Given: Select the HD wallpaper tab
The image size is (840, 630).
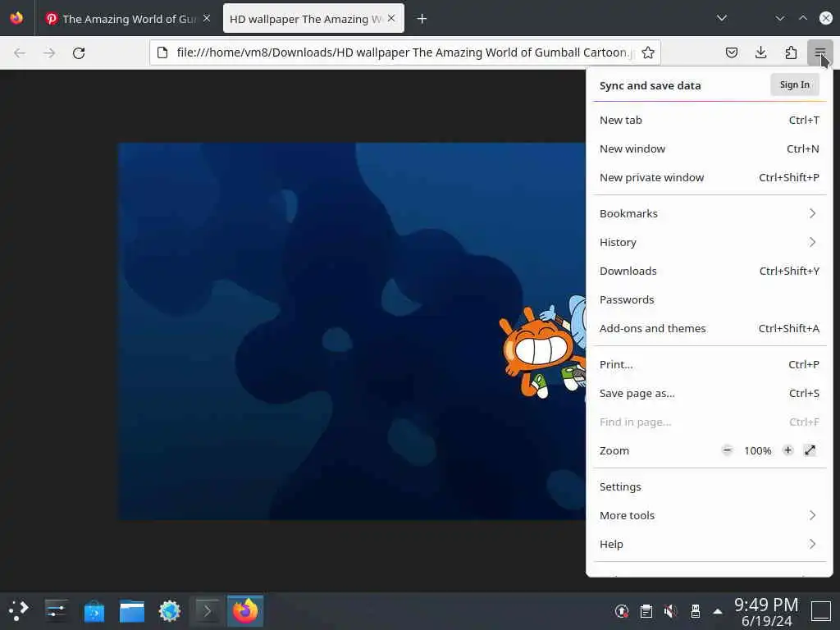Looking at the screenshot, I should click(313, 19).
